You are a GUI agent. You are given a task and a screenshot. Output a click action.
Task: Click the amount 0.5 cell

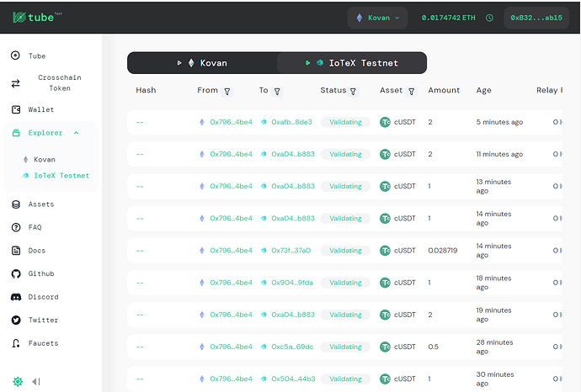coord(433,347)
